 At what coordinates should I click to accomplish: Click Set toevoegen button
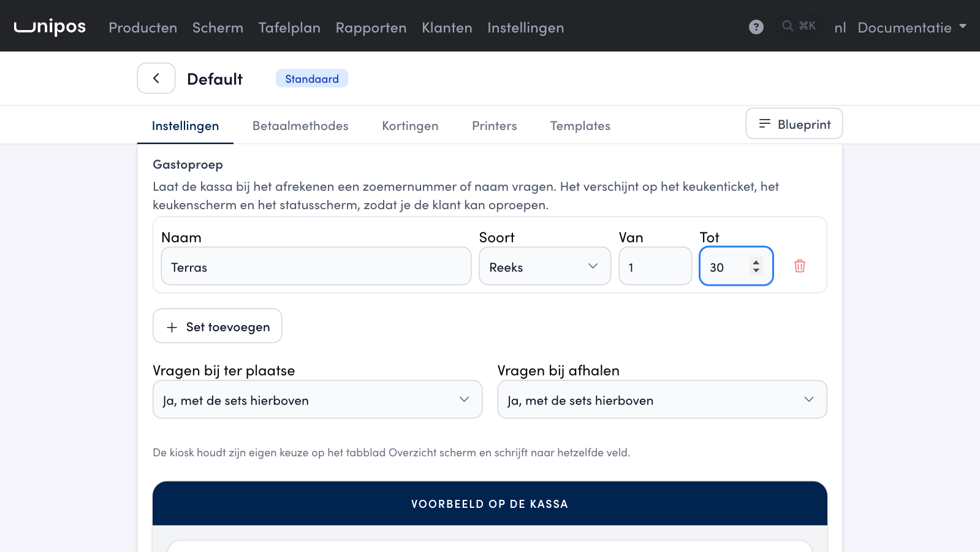218,326
